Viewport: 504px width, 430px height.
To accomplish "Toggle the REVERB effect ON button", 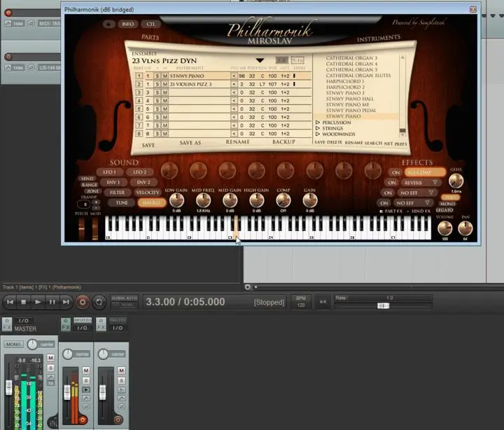I will [391, 183].
